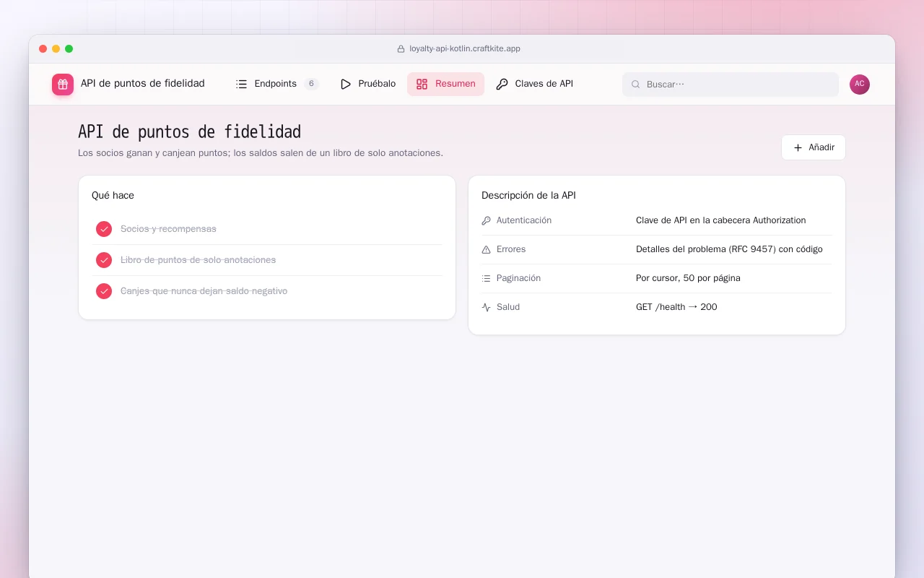
Task: Select text GET /health → 200
Action: coord(676,307)
